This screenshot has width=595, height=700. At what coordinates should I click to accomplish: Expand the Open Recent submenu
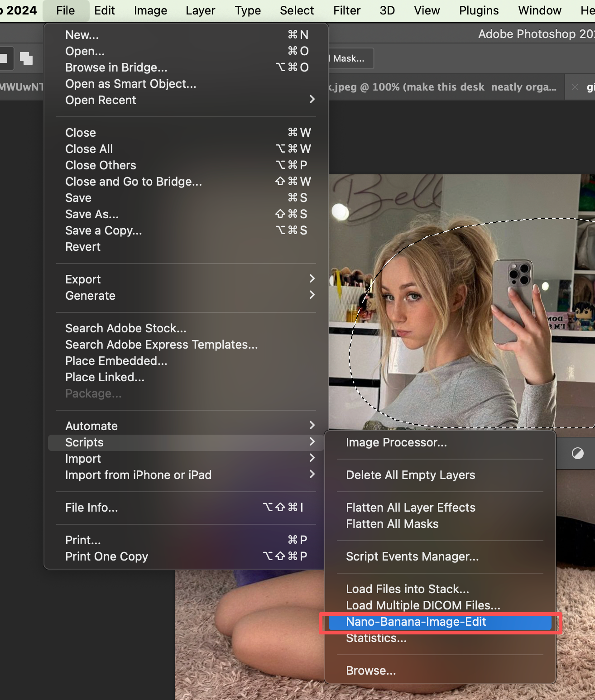(x=186, y=100)
